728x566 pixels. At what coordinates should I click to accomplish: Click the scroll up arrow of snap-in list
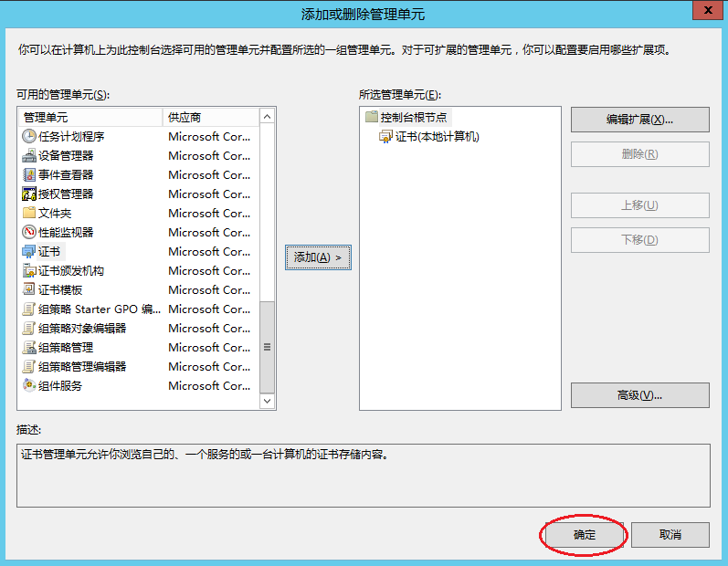267,117
